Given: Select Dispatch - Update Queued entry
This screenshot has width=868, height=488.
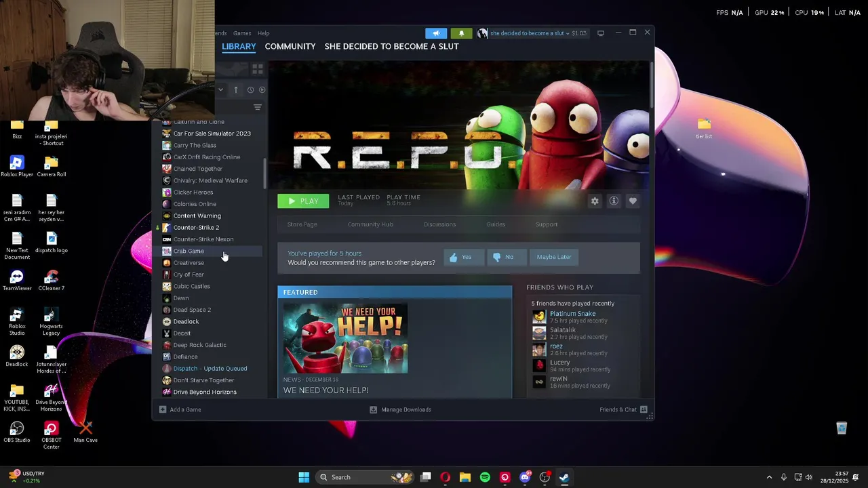Looking at the screenshot, I should [x=212, y=369].
